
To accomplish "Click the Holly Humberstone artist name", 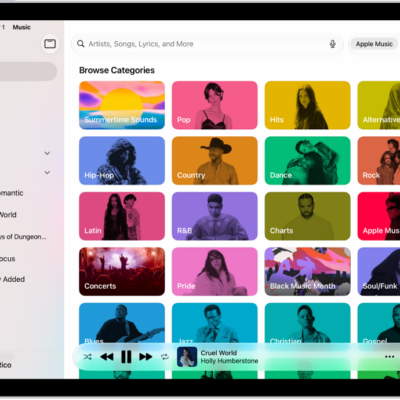I will click(x=229, y=361).
